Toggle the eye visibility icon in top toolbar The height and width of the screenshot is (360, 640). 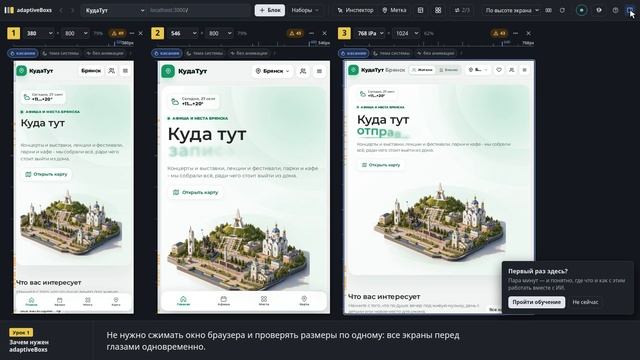coord(599,10)
